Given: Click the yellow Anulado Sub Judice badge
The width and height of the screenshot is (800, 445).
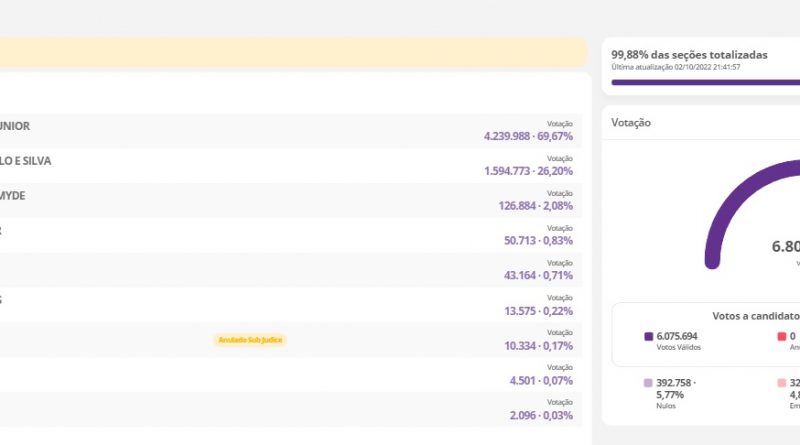Looking at the screenshot, I should point(250,340).
